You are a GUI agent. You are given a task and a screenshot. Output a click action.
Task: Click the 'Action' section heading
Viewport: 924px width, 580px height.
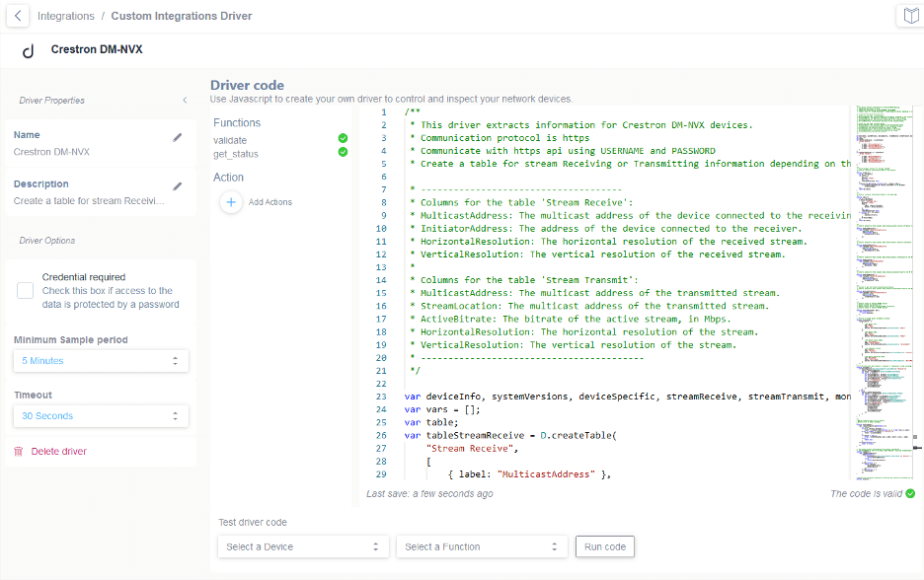click(228, 178)
